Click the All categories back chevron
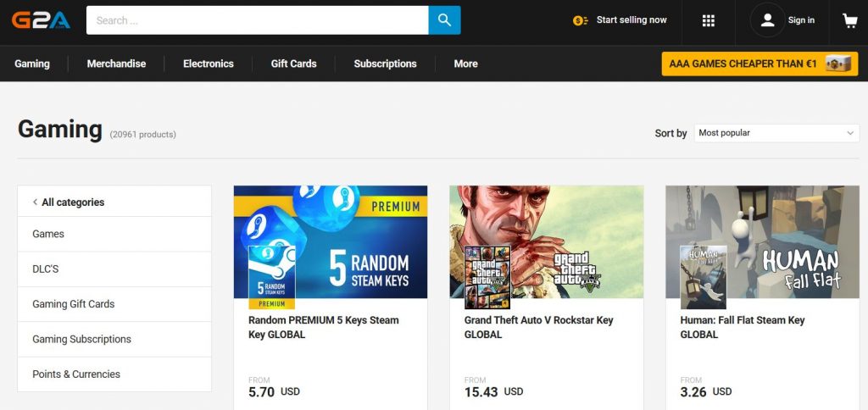Viewport: 868px width, 410px height. tap(35, 202)
